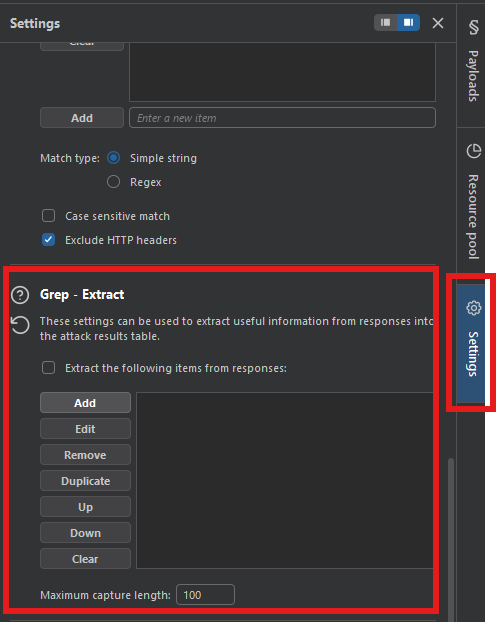Click the Settings gear icon in sidebar
The image size is (496, 622).
[x=473, y=308]
